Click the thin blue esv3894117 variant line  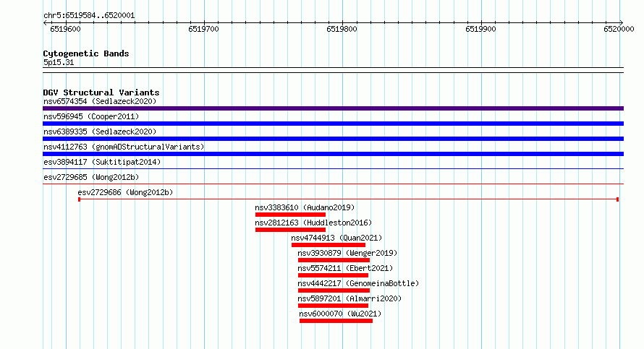pyautogui.click(x=333, y=168)
